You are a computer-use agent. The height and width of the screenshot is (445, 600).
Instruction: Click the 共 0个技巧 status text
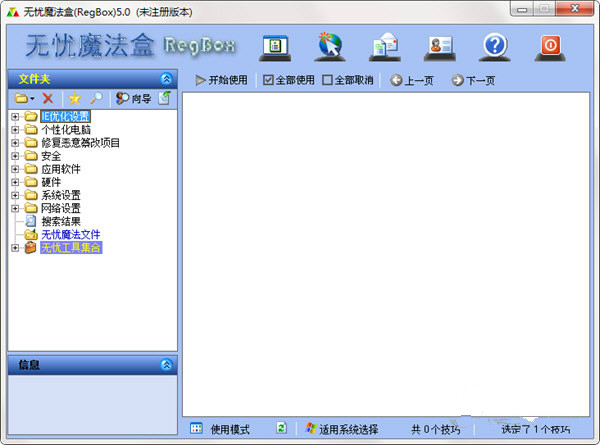coord(435,430)
